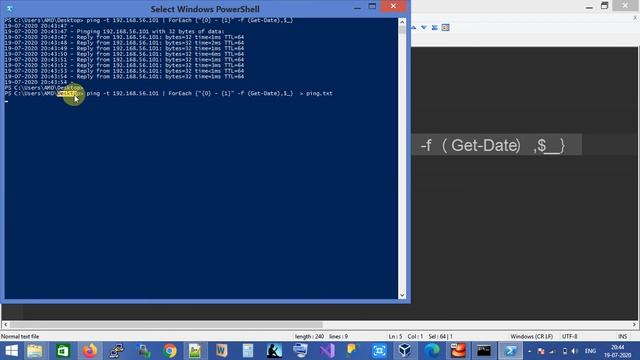This screenshot has height=360, width=640.
Task: Click 'Windows (CR LF)' line ending indicator
Action: [531, 337]
